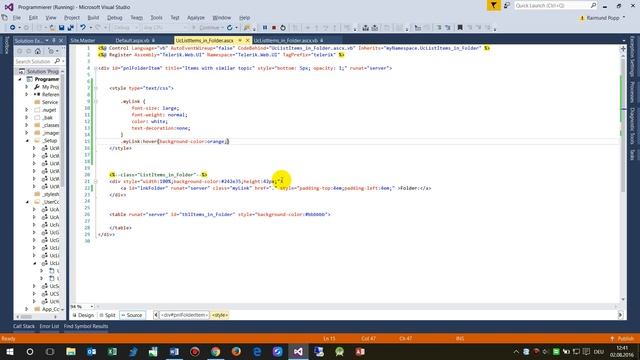Collapse the _UserControls folder node

coord(27,202)
